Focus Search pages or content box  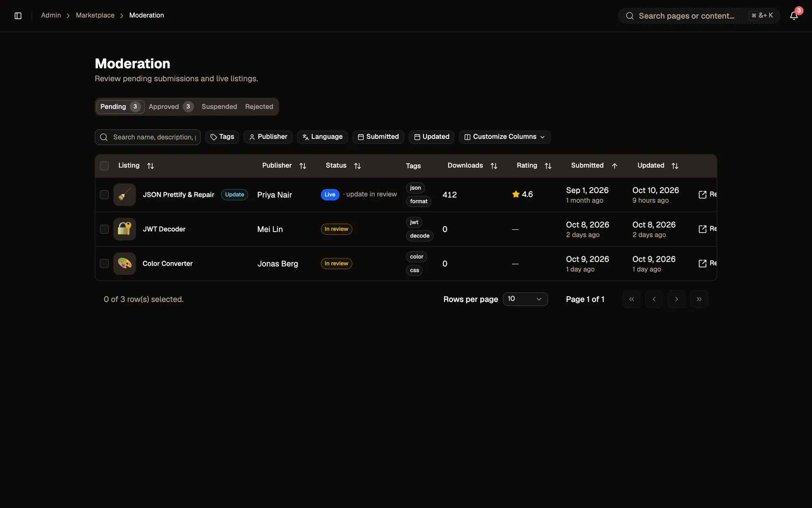tap(699, 16)
